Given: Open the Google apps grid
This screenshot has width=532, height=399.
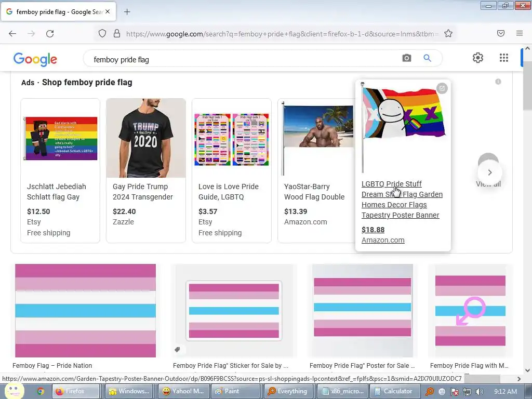Looking at the screenshot, I should coord(504,58).
